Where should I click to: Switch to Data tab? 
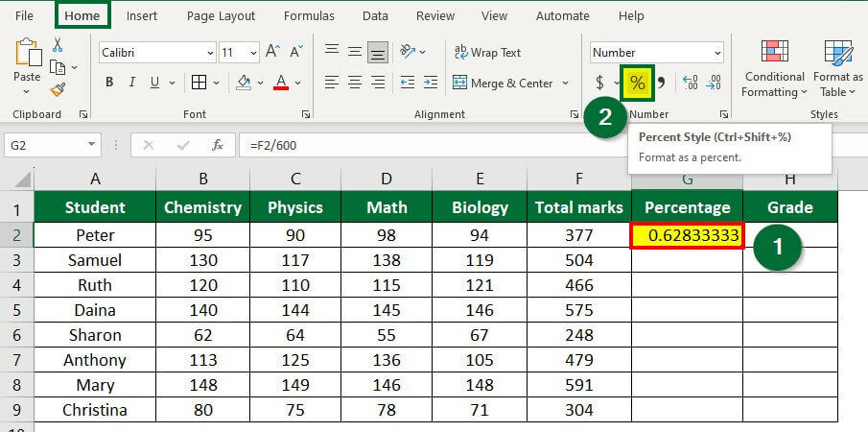click(x=375, y=16)
